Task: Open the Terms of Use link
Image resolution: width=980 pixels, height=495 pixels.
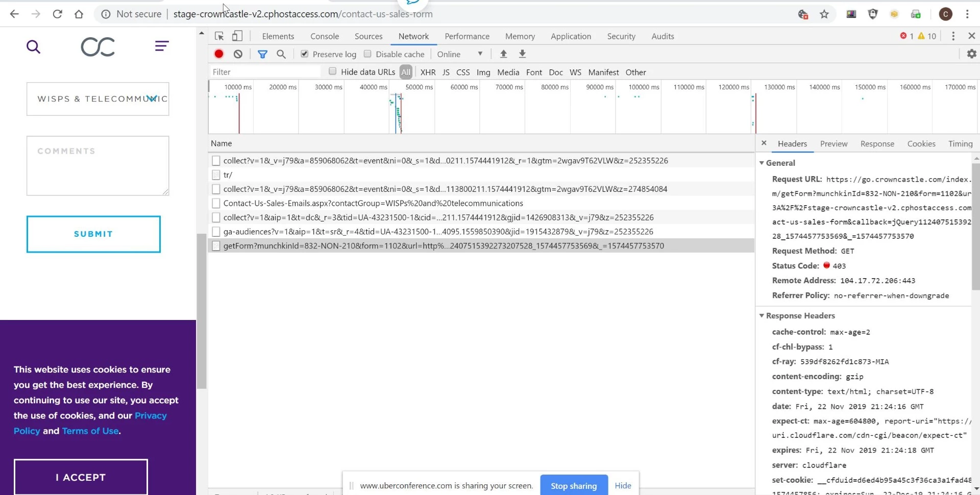Action: click(90, 431)
